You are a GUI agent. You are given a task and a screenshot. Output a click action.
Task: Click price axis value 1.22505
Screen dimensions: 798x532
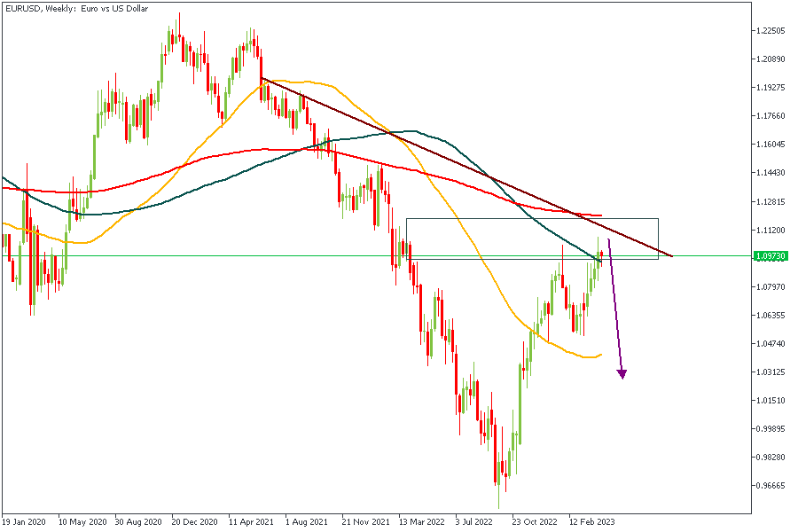(770, 30)
